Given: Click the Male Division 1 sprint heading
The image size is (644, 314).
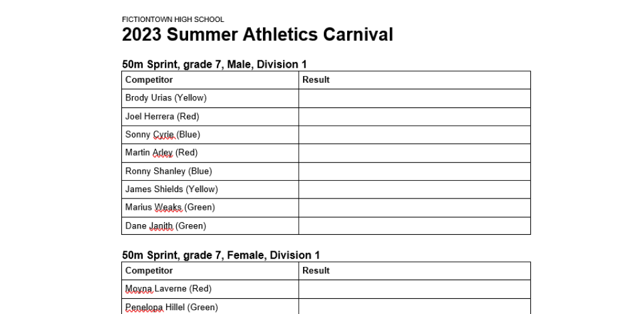Looking at the screenshot, I should (214, 64).
